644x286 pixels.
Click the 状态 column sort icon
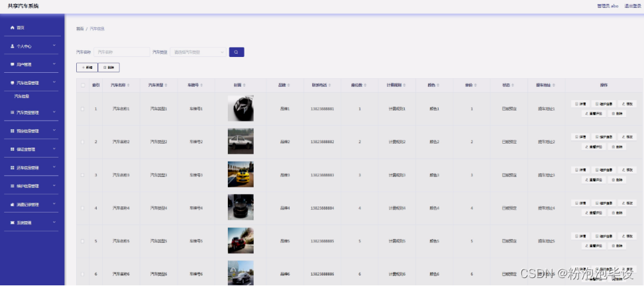tap(513, 85)
